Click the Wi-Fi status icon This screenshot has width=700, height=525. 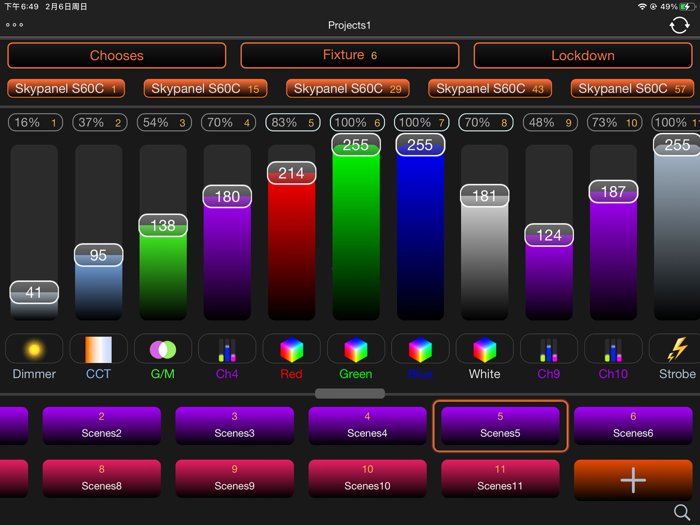pos(642,7)
